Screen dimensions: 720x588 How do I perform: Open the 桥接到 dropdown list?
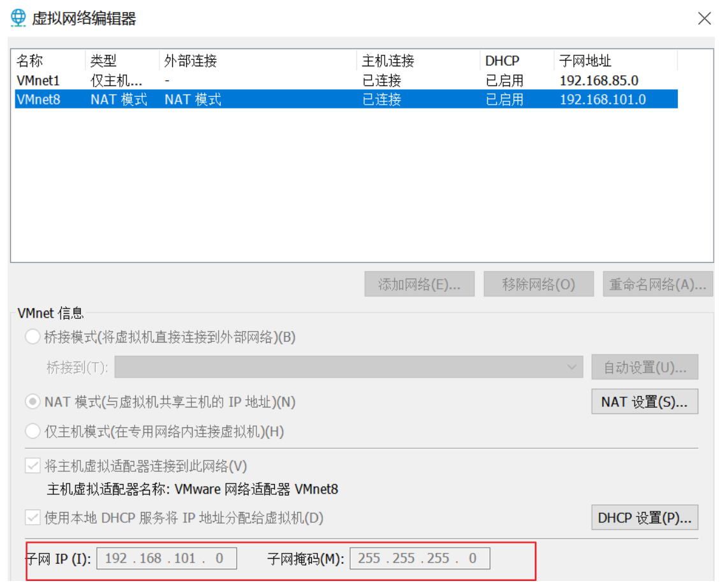tap(348, 367)
